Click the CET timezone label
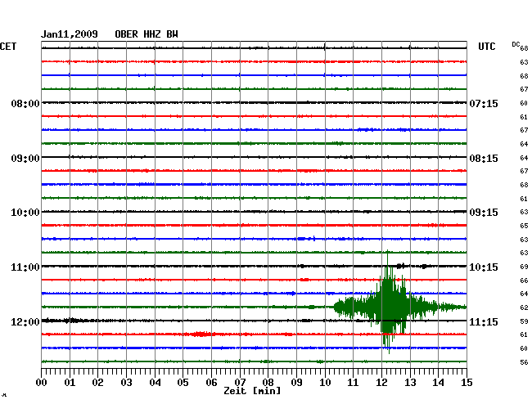Viewport: 532px width, 404px height. 8,46
